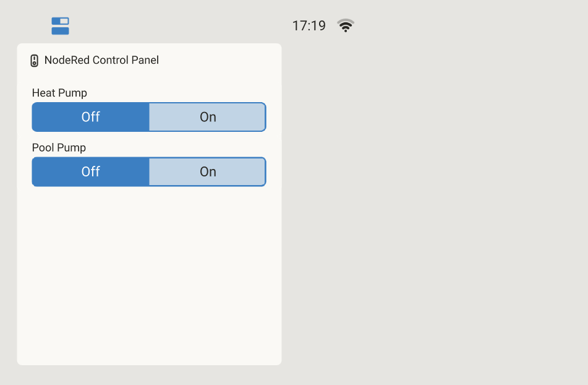This screenshot has height=385, width=588.
Task: Select On in the Pool Pump segmented control
Action: (x=207, y=171)
